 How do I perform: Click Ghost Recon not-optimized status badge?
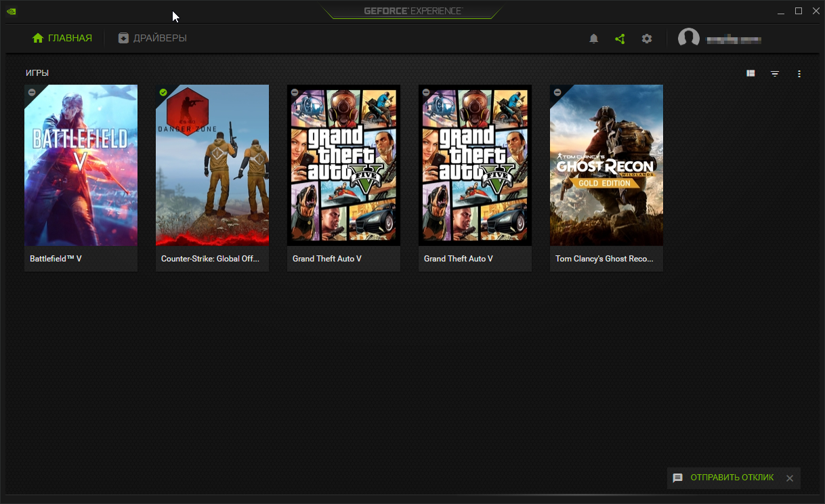coord(557,92)
